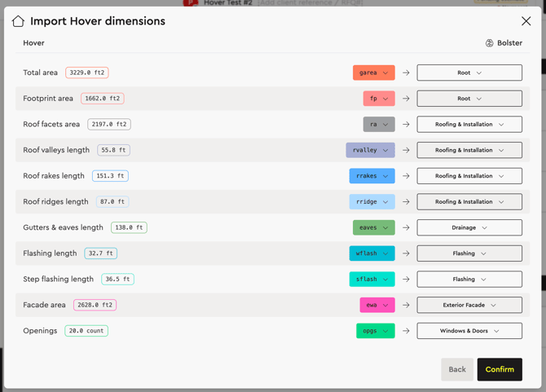Click the Confirm button
546x392 pixels.
(x=500, y=369)
